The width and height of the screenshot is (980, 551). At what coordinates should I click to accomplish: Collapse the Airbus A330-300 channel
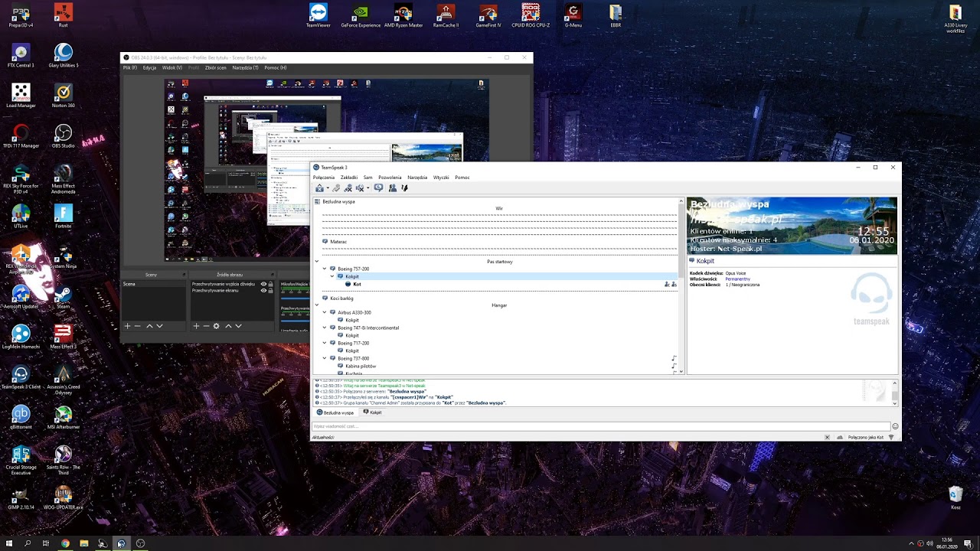[x=325, y=312]
